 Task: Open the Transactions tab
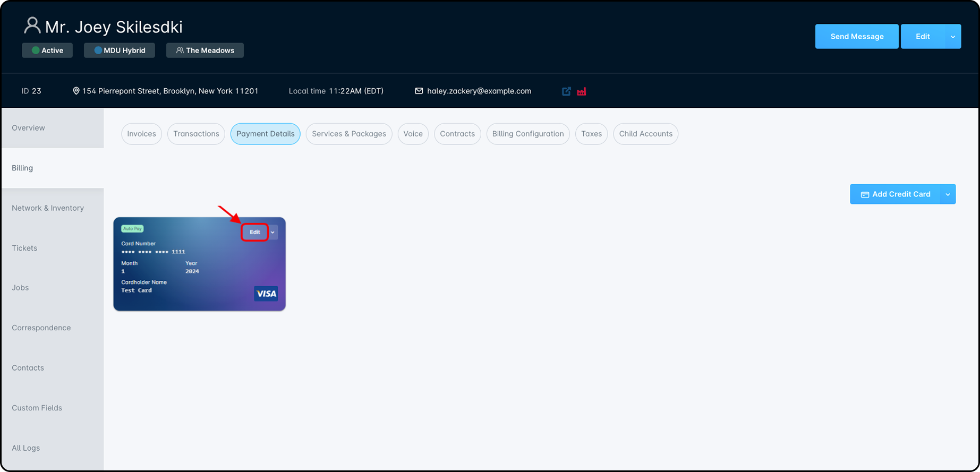point(196,134)
